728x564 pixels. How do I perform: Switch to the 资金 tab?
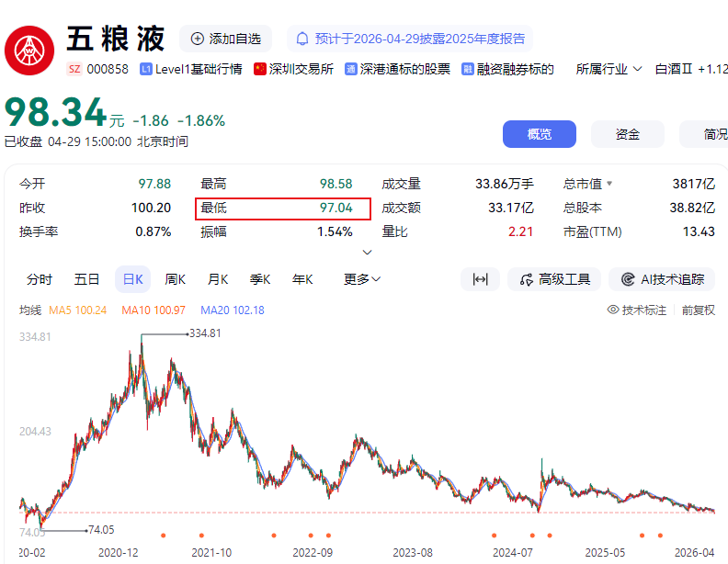coord(628,134)
